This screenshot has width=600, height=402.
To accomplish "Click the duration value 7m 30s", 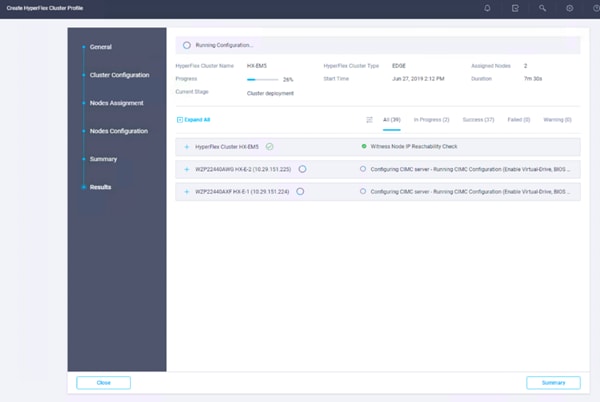I will (x=533, y=79).
